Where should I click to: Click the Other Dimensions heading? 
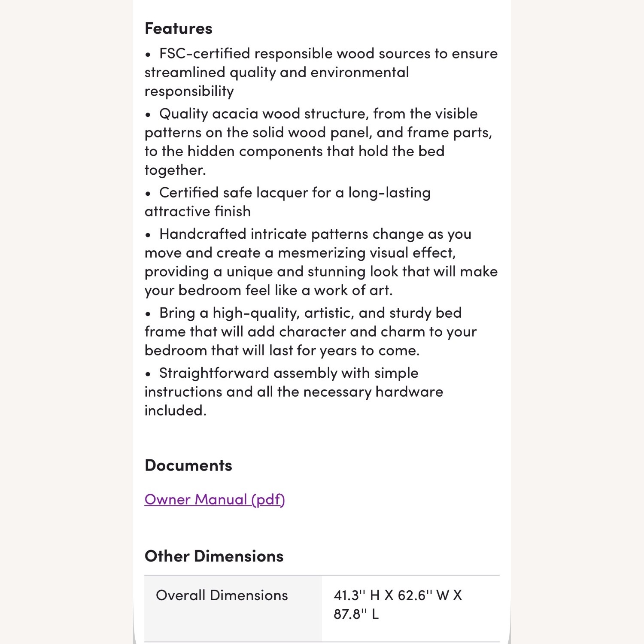click(x=214, y=556)
